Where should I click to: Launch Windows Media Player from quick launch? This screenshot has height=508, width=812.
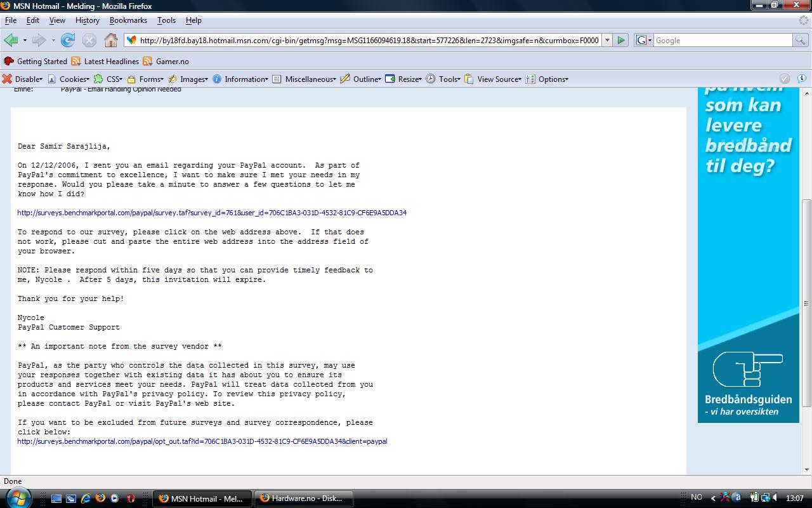[115, 498]
